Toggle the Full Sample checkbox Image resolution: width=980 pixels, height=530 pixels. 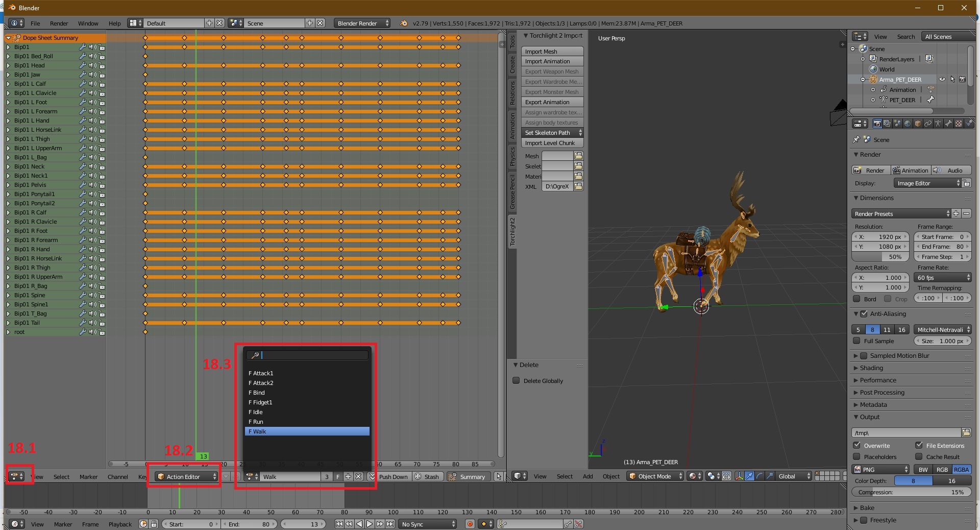click(857, 341)
